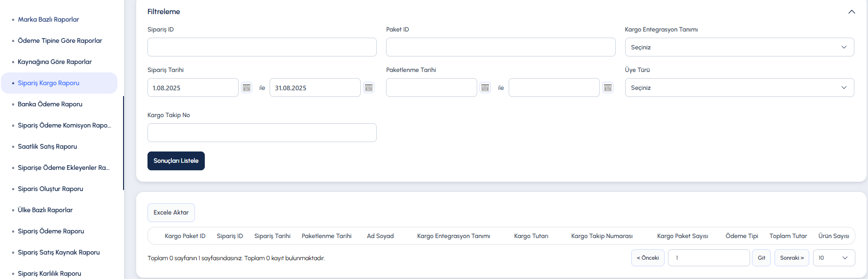Open page size dropdown showing 10
Viewport: 868px width, 279px height.
tap(834, 258)
